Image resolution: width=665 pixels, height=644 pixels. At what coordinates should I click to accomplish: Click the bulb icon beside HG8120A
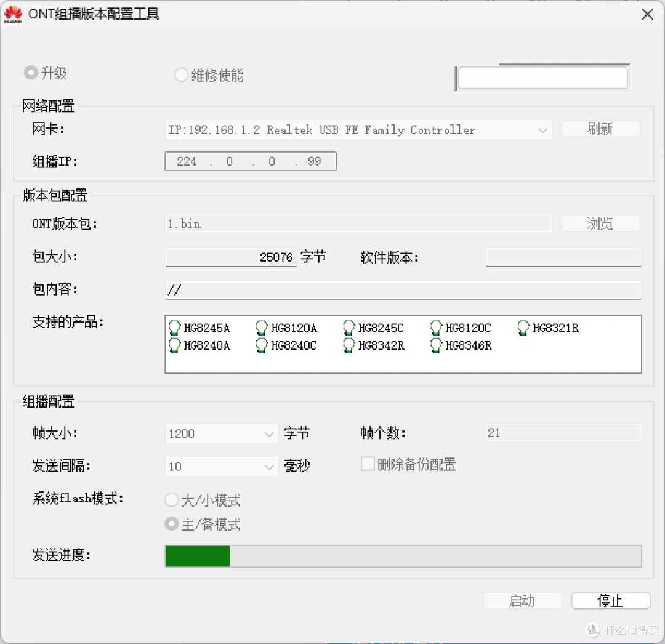click(x=262, y=328)
